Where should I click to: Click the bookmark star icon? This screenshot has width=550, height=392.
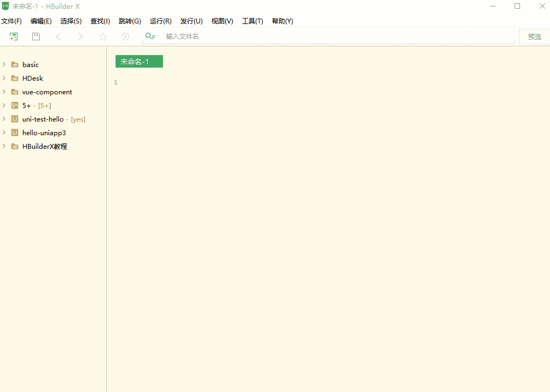pos(103,37)
